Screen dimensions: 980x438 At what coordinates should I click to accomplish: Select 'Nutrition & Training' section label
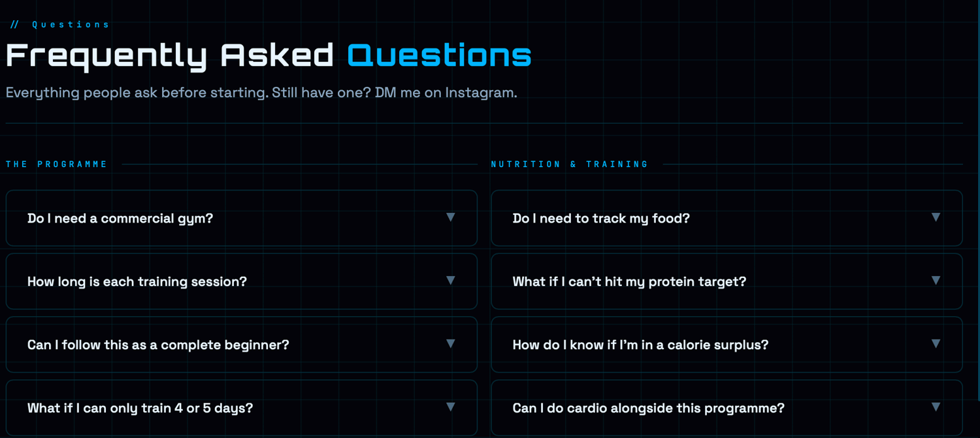point(570,164)
